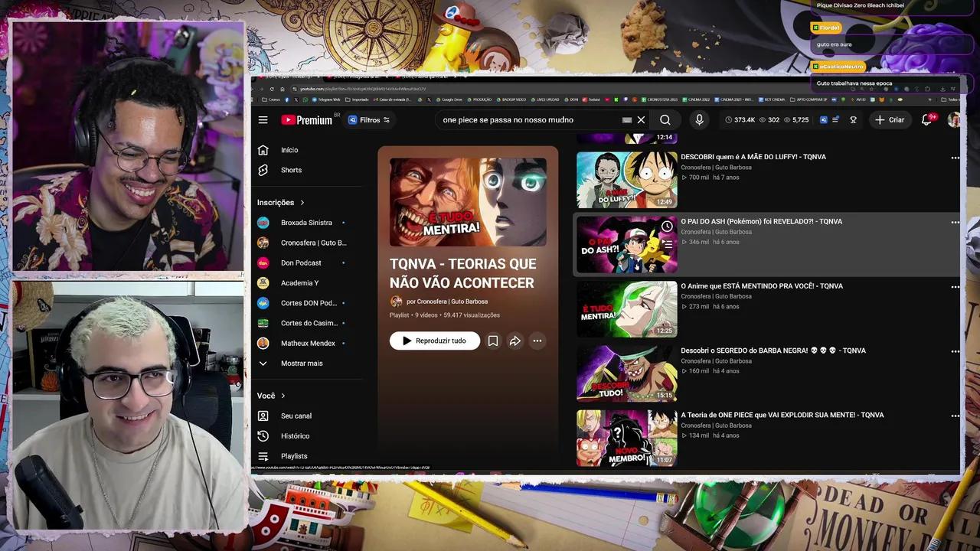Play the playlist with Reproduzir tudo
The height and width of the screenshot is (551, 980).
[435, 341]
